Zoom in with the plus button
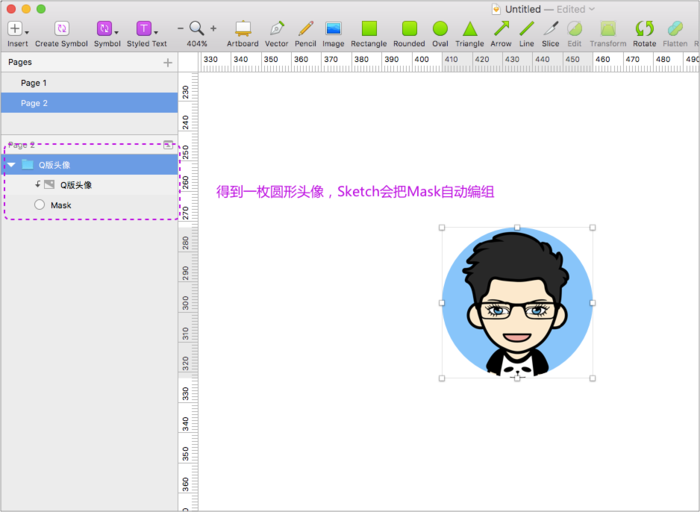Image resolution: width=700 pixels, height=512 pixels. pyautogui.click(x=213, y=28)
